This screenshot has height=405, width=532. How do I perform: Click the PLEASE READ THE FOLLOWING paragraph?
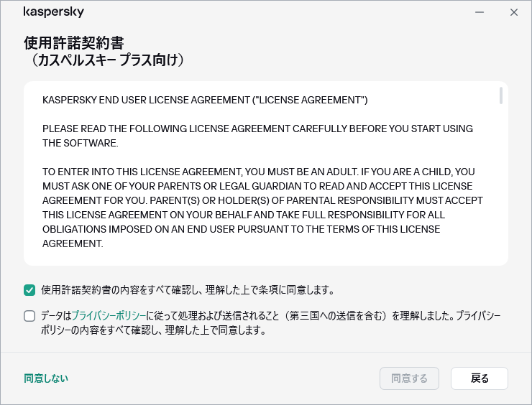(x=257, y=136)
